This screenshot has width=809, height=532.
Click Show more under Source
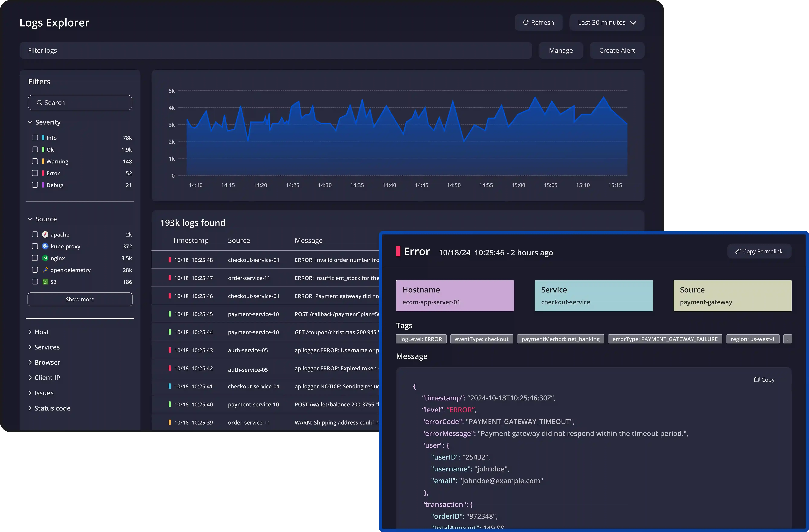tap(80, 299)
